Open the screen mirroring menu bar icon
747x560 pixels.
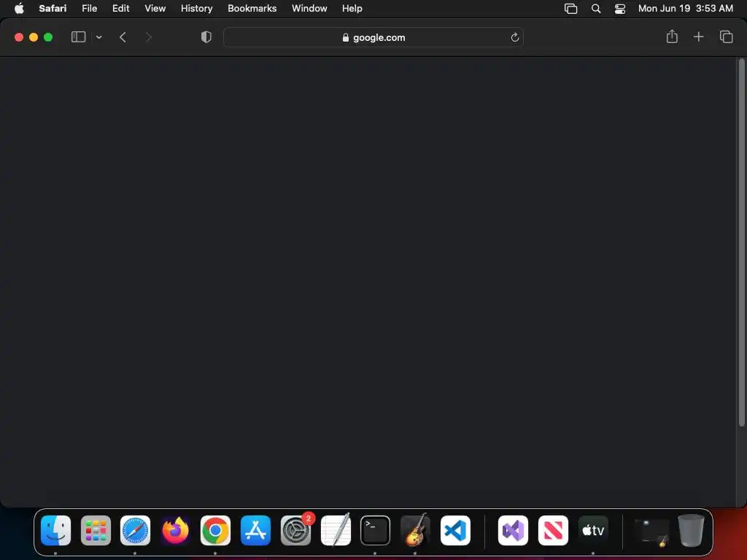570,9
